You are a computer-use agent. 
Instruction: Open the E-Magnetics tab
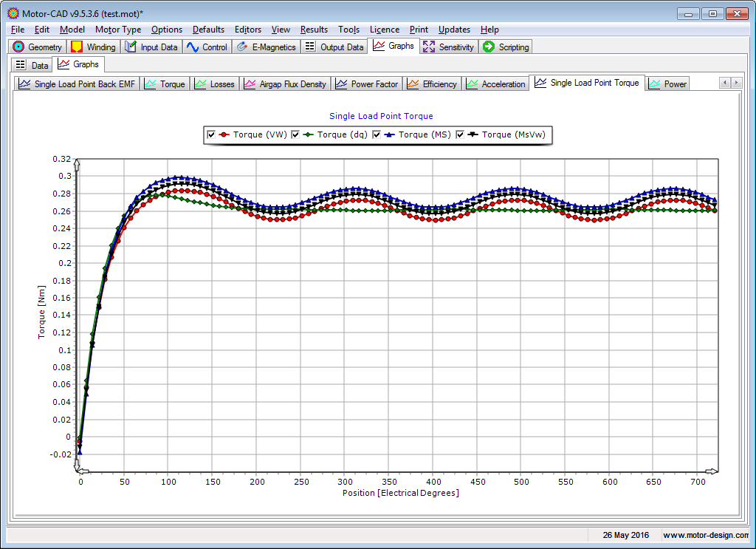tap(266, 47)
